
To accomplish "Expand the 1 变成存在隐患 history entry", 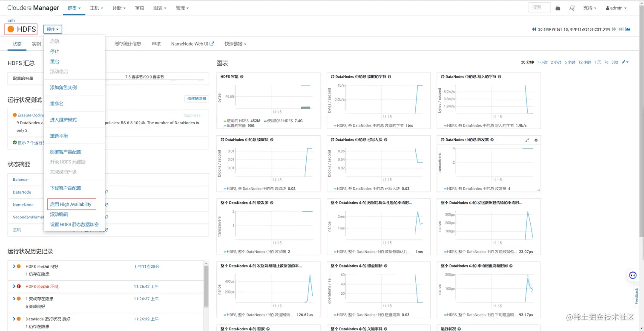I will click(x=14, y=299).
